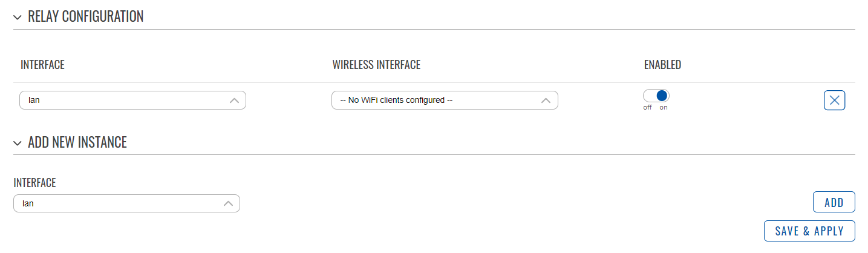The image size is (868, 253).
Task: Click the Interface label above the new instance dropdown
Action: (34, 182)
